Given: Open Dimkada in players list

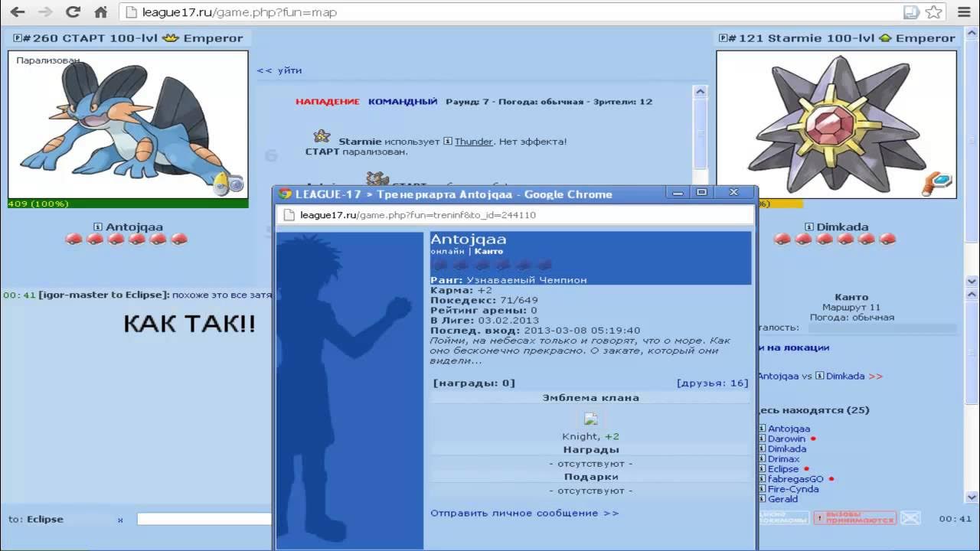Looking at the screenshot, I should (x=787, y=448).
